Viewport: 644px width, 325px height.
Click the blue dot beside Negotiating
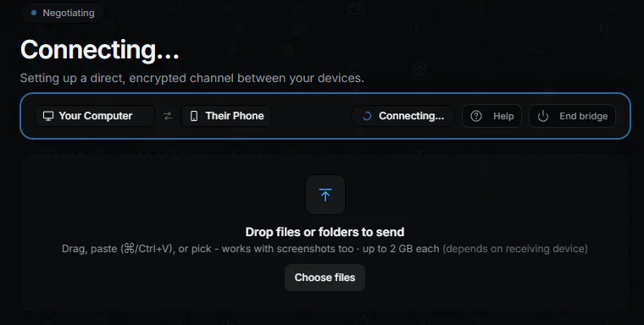[x=34, y=13]
